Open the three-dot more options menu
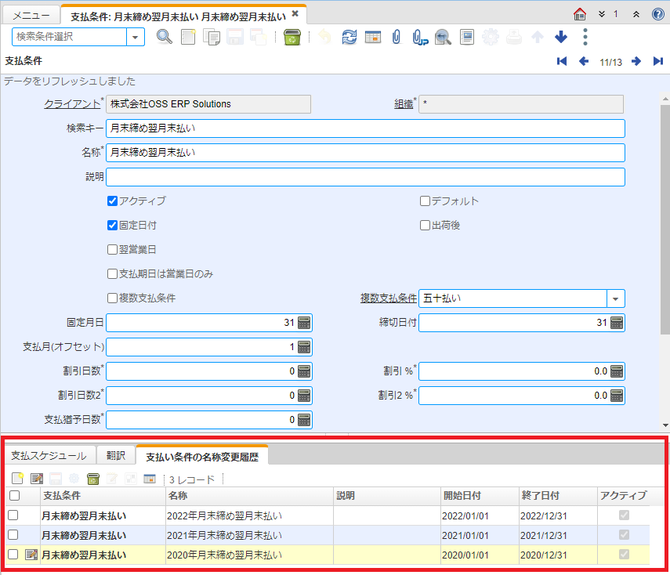This screenshot has width=670, height=575. point(585,37)
